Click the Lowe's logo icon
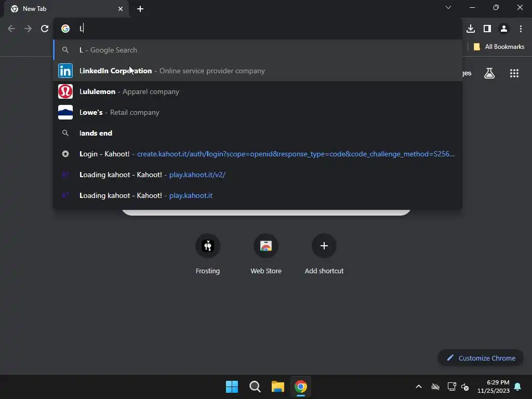The image size is (532, 399). [x=65, y=112]
